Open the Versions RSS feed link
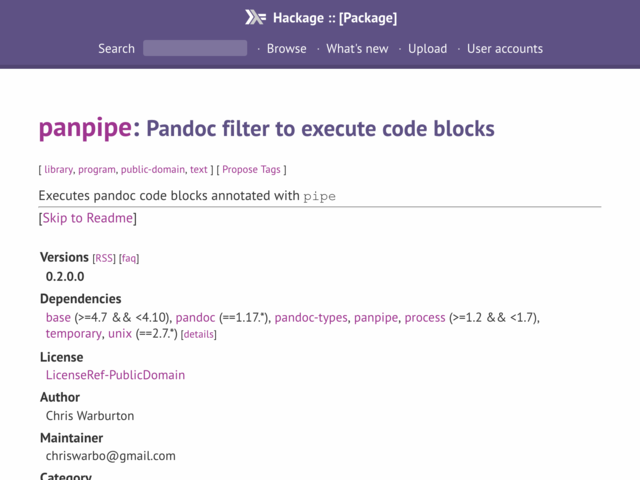The image size is (640, 480). coord(104,258)
